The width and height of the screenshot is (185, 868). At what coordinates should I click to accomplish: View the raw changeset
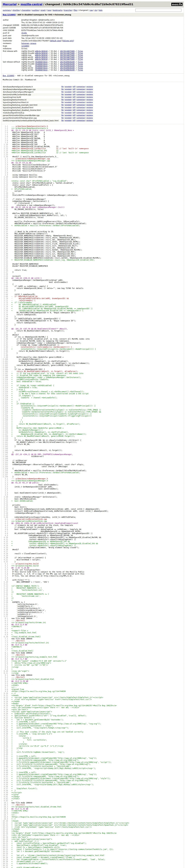[91, 10]
